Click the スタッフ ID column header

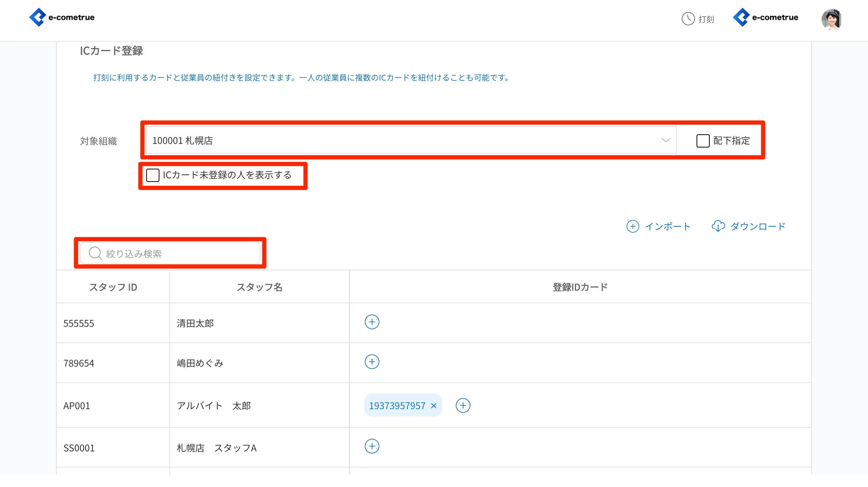pyautogui.click(x=113, y=287)
